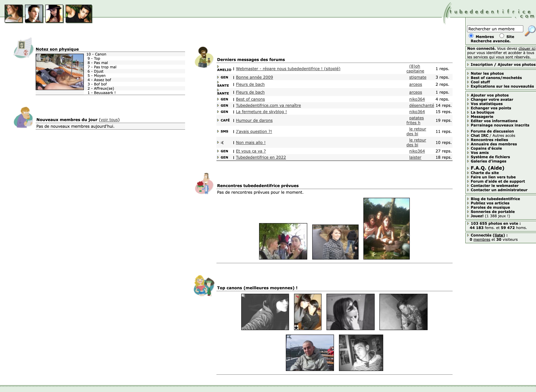The image size is (536, 392).
Task: Select the Membres radio button
Action: tap(471, 36)
